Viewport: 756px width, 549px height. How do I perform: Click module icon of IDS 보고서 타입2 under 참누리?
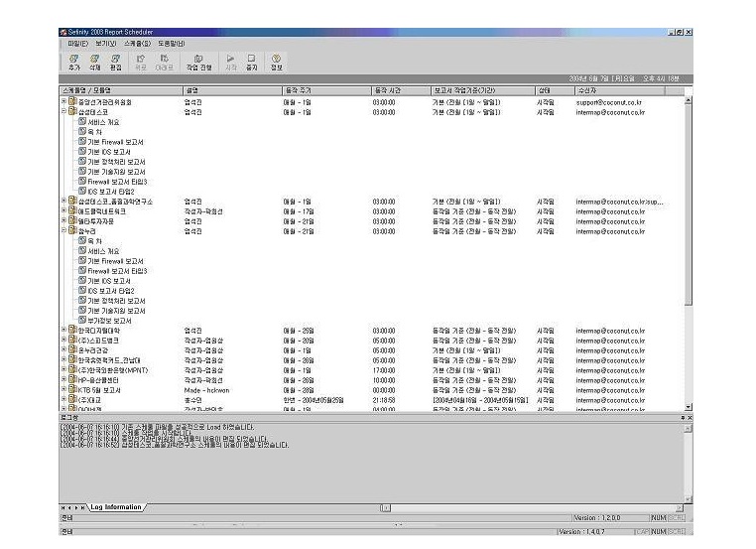coord(82,290)
